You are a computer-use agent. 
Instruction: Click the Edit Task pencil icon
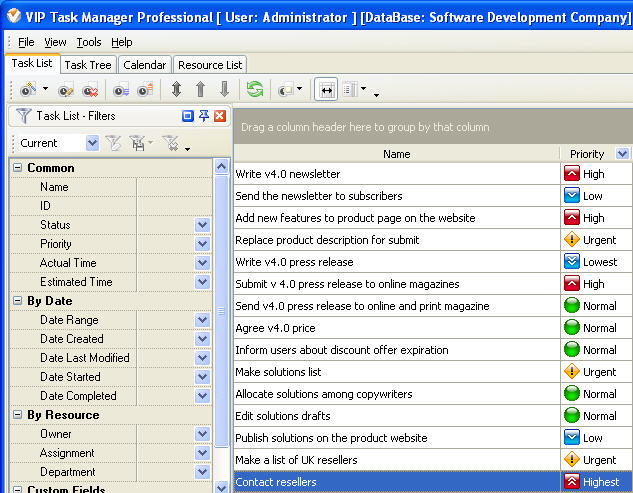tap(65, 90)
